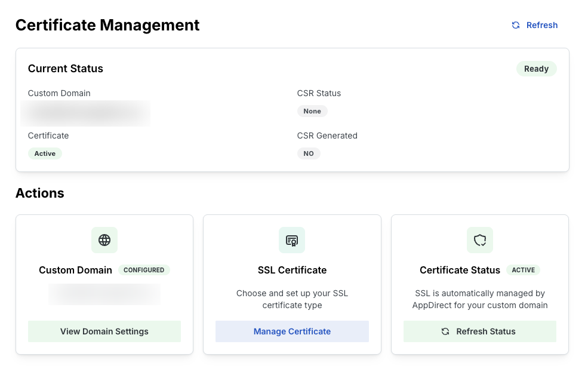This screenshot has height=375, width=588.
Task: Click the blurred domain value in Current Status
Action: 85,113
